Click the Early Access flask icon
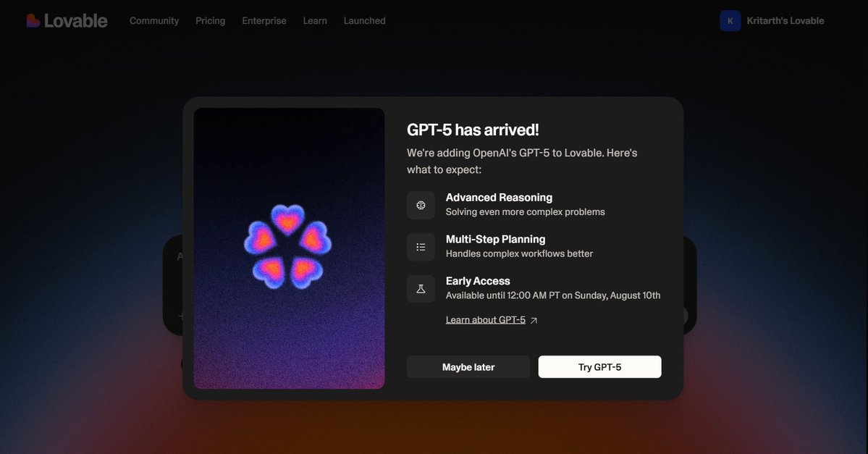The height and width of the screenshot is (454, 868). click(421, 289)
